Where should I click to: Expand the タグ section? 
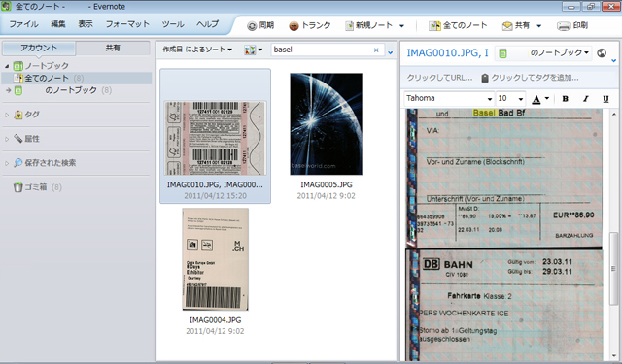tap(7, 115)
